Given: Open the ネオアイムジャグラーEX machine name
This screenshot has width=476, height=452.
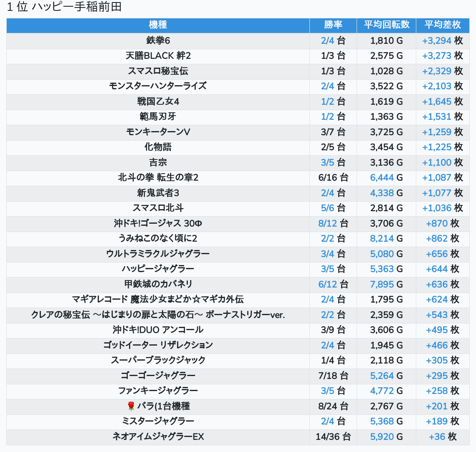Looking at the screenshot, I should 158,437.
